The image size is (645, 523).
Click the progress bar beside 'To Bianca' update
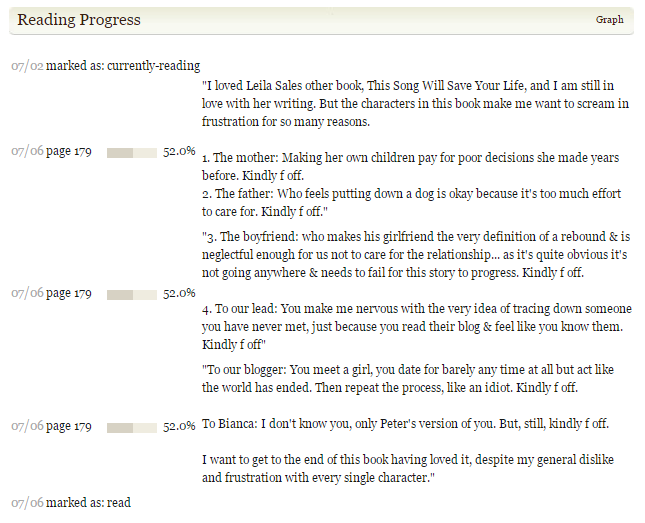pyautogui.click(x=131, y=427)
